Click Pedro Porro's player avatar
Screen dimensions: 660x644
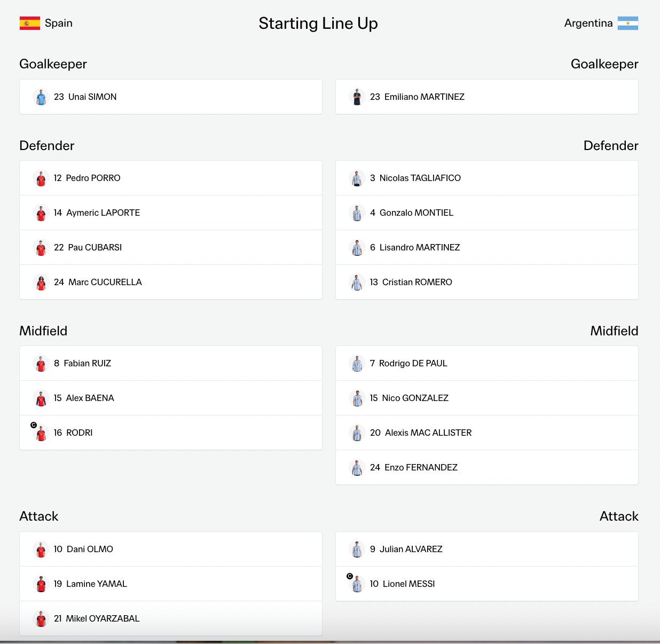(x=41, y=178)
